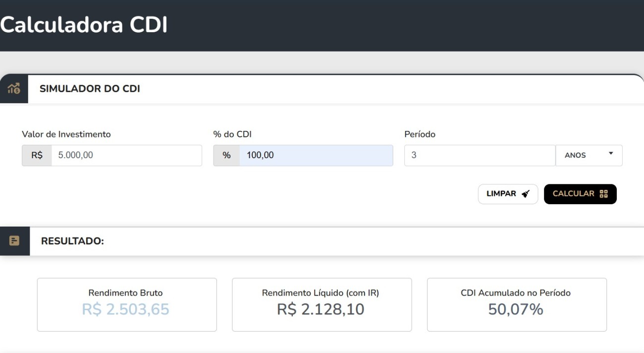Click the document icon next to Resultado
This screenshot has height=353, width=644.
tap(14, 241)
